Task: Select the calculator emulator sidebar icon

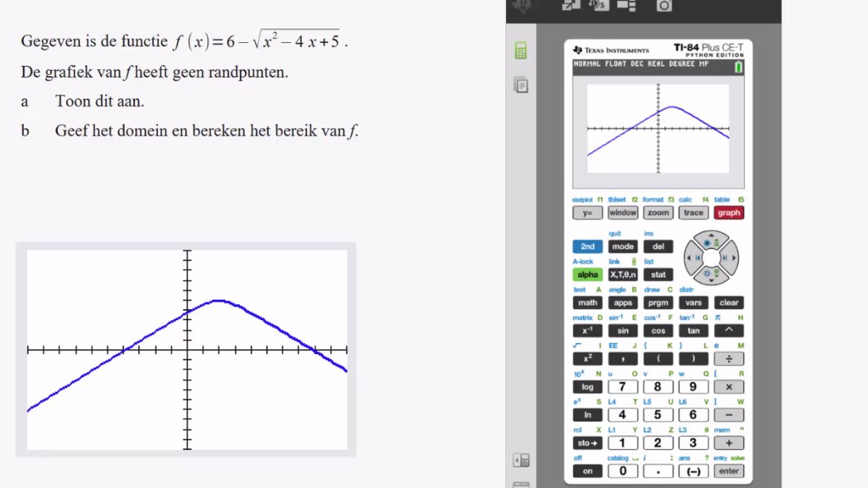Action: (521, 51)
